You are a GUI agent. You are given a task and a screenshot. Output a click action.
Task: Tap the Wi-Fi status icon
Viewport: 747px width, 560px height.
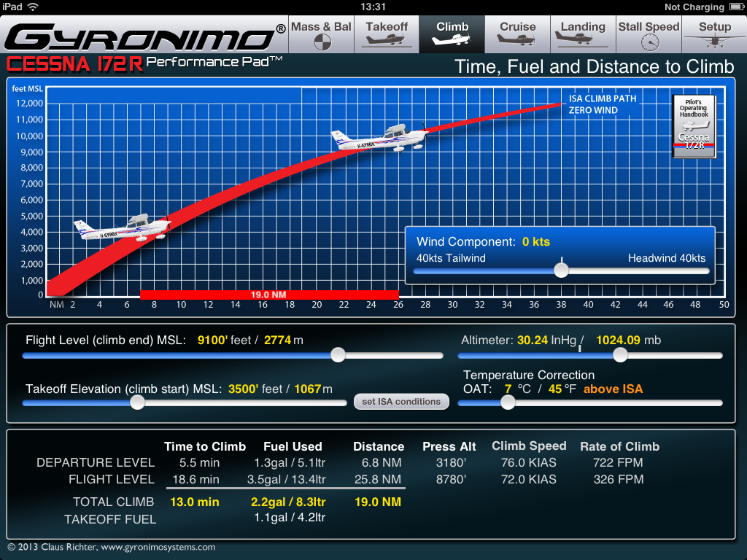(x=32, y=7)
